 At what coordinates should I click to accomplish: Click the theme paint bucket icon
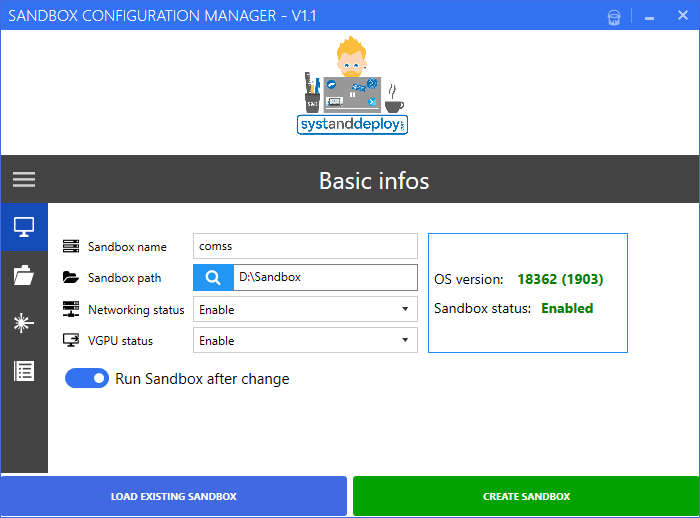(x=614, y=17)
